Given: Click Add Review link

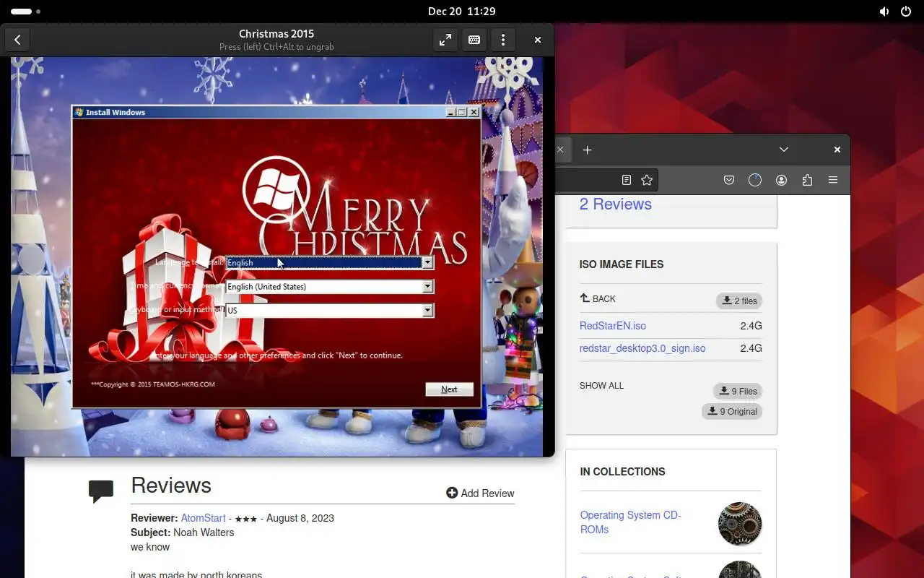Looking at the screenshot, I should point(480,493).
